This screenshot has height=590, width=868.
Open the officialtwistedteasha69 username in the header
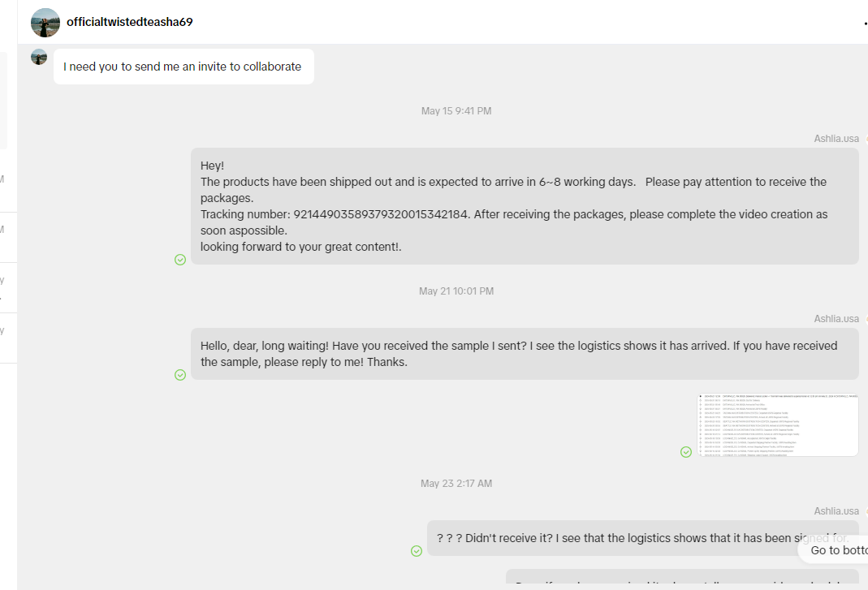(x=130, y=22)
